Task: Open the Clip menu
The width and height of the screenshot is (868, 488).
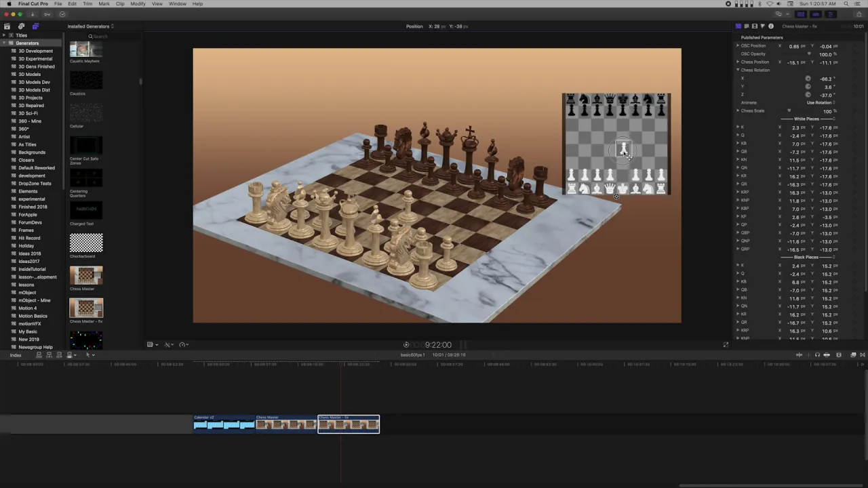Action: 120,4
